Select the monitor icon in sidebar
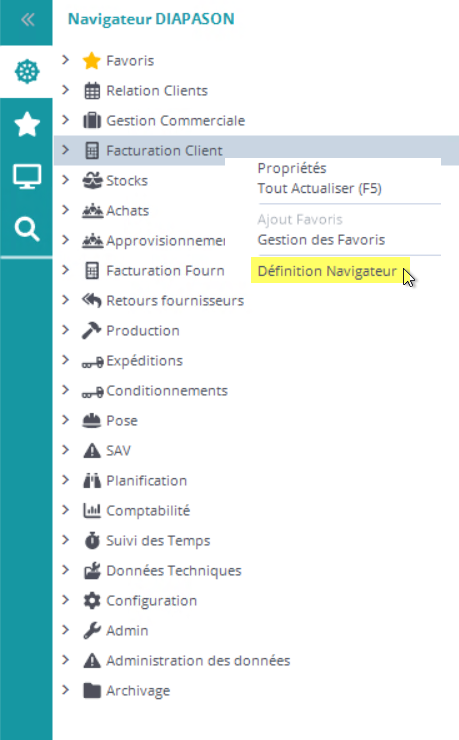This screenshot has height=740, width=459. point(27,177)
